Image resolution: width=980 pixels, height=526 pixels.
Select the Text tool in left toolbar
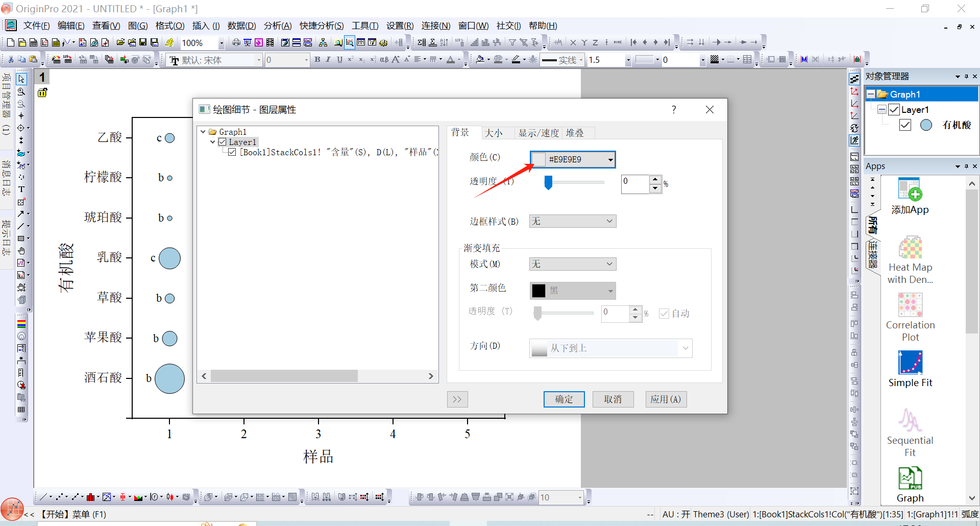click(21, 189)
